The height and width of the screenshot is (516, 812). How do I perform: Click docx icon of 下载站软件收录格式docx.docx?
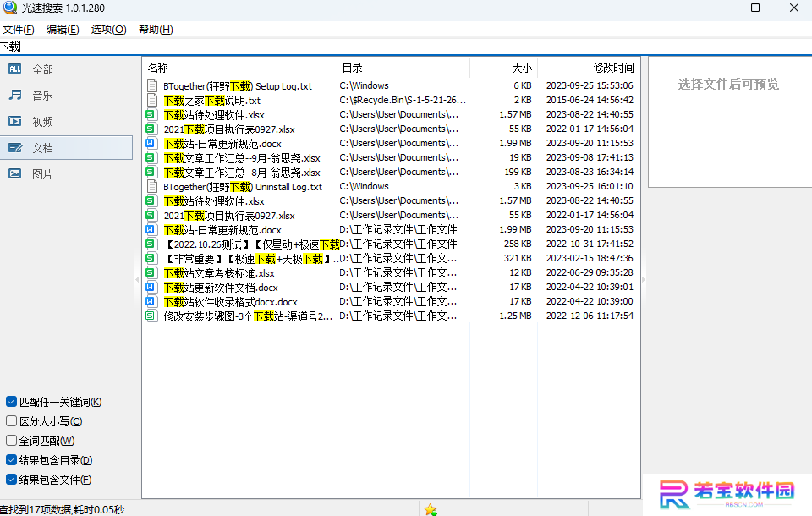(x=151, y=301)
